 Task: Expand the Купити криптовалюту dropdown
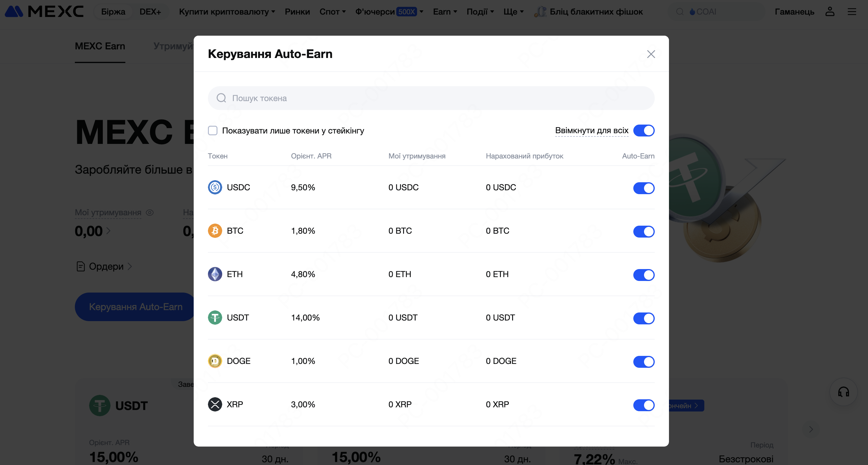coord(227,12)
